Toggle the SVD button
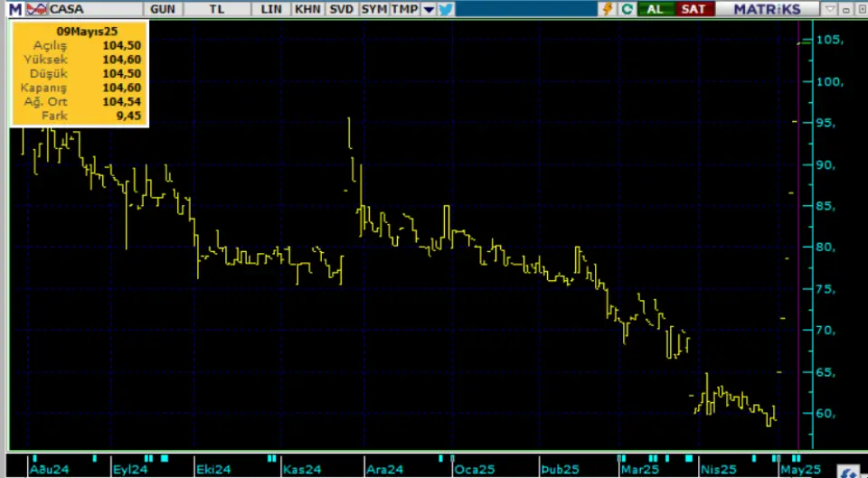 (x=341, y=9)
